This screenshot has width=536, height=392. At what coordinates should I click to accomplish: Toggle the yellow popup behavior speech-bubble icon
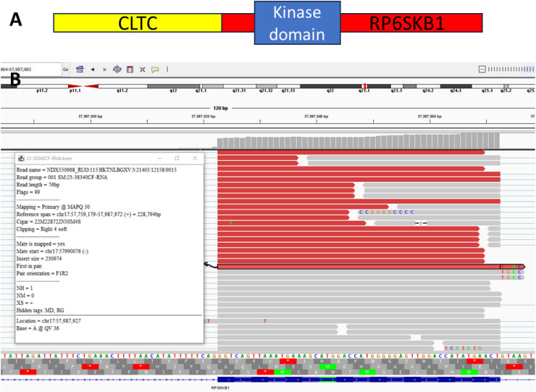pos(155,70)
